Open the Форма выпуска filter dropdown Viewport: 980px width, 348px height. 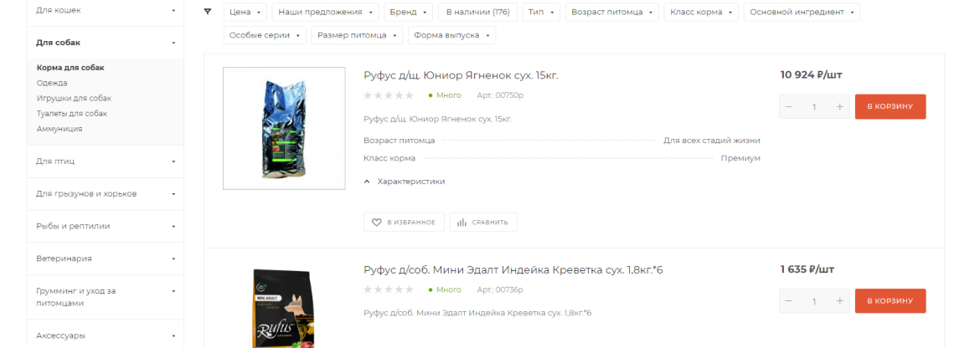pyautogui.click(x=451, y=35)
